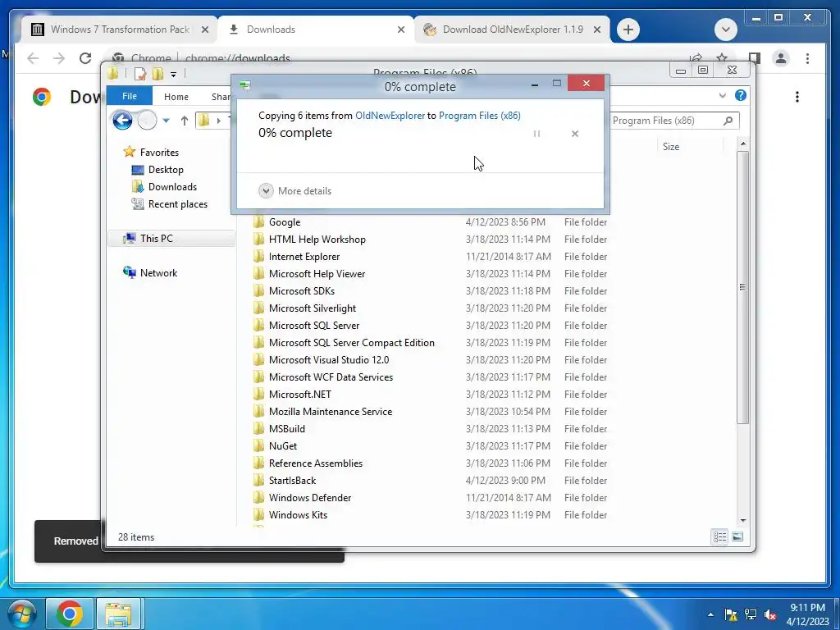Select the Microsoft WCF Data Services folder

pos(331,377)
